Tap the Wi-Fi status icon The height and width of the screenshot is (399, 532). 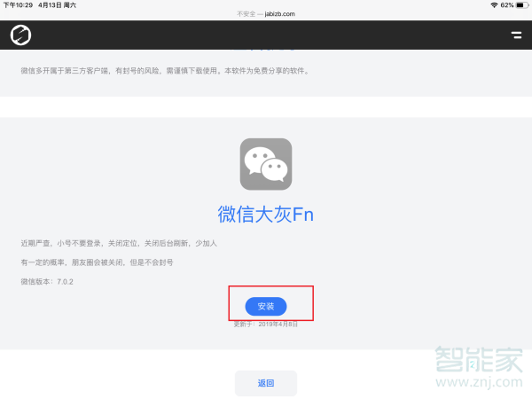point(494,5)
